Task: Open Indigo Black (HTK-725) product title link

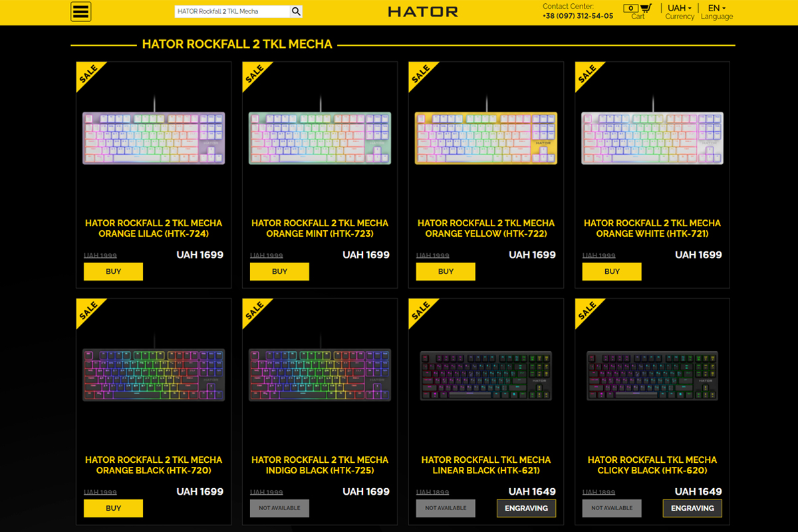Action: tap(320, 465)
